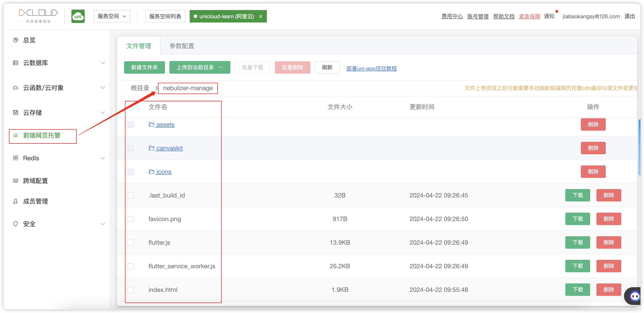Click the 新建文件夹 button

point(144,67)
